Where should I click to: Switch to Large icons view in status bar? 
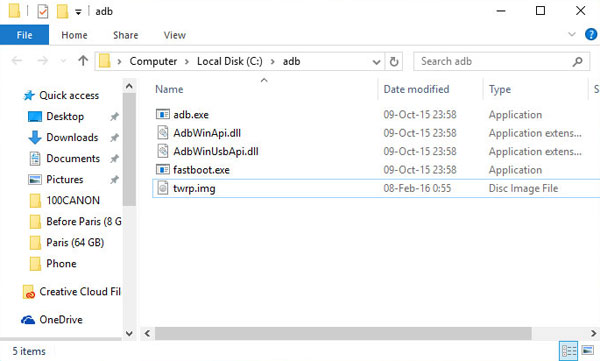588,350
